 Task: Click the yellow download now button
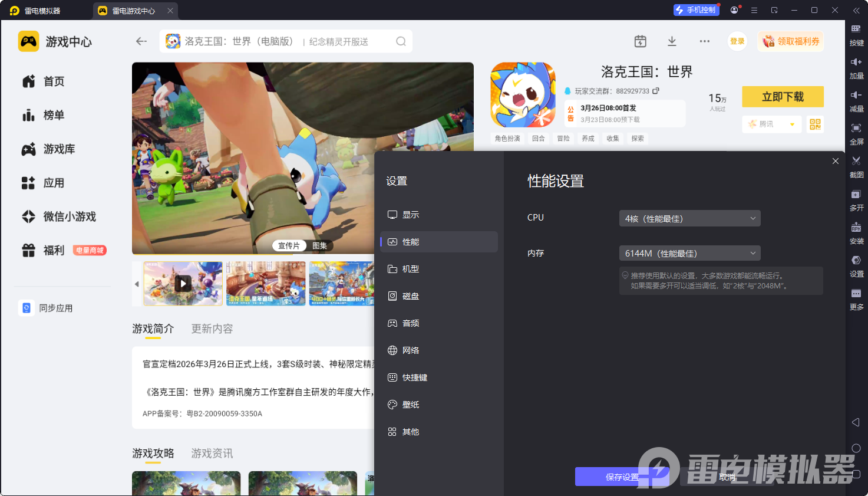(783, 97)
